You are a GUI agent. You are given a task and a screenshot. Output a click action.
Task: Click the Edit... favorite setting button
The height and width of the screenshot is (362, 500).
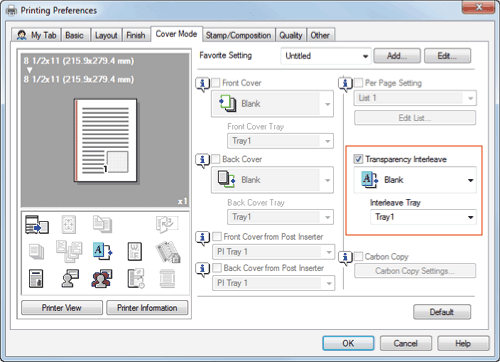(x=447, y=56)
